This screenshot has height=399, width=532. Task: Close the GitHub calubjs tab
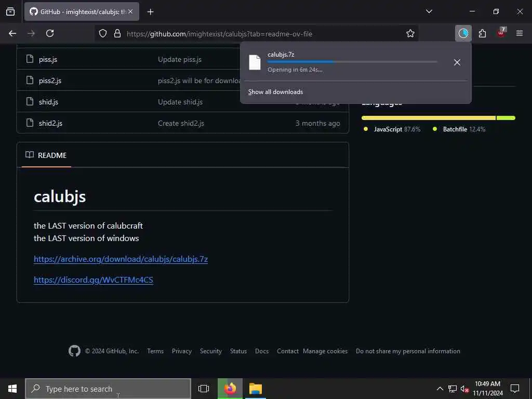coord(130,11)
